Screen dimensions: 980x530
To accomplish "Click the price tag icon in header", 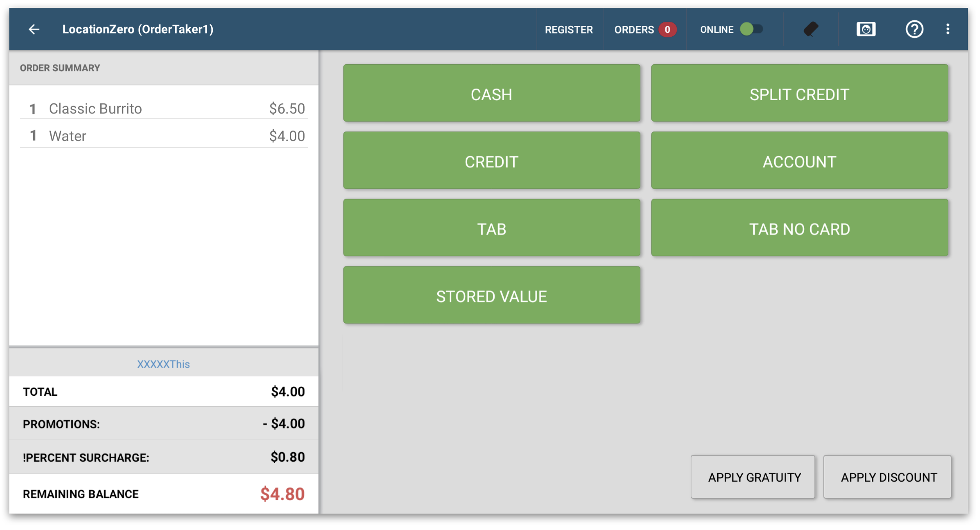I will click(811, 29).
